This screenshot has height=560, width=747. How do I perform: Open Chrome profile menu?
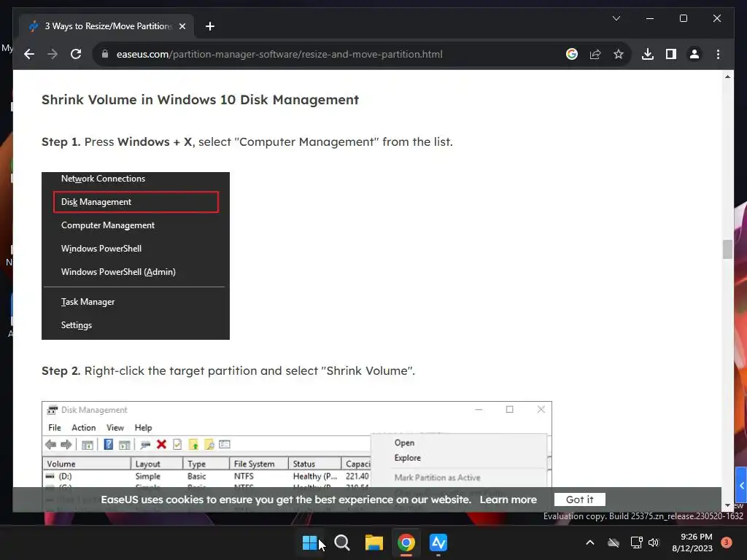694,54
